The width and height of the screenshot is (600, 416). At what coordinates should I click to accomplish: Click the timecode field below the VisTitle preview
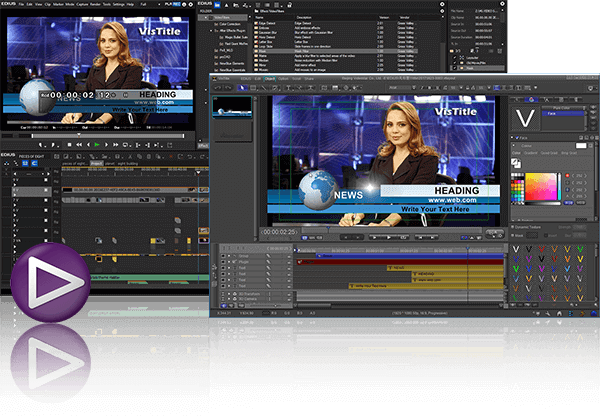pyautogui.click(x=281, y=230)
